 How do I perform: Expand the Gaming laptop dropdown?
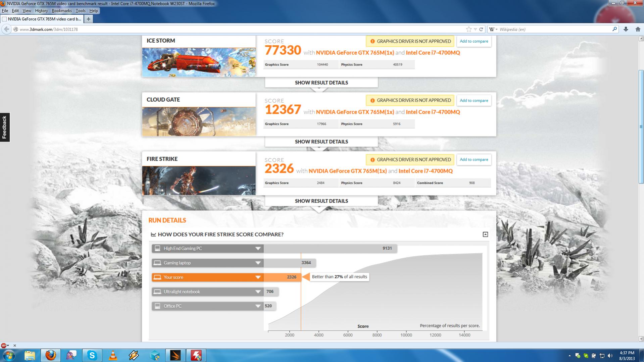(258, 263)
